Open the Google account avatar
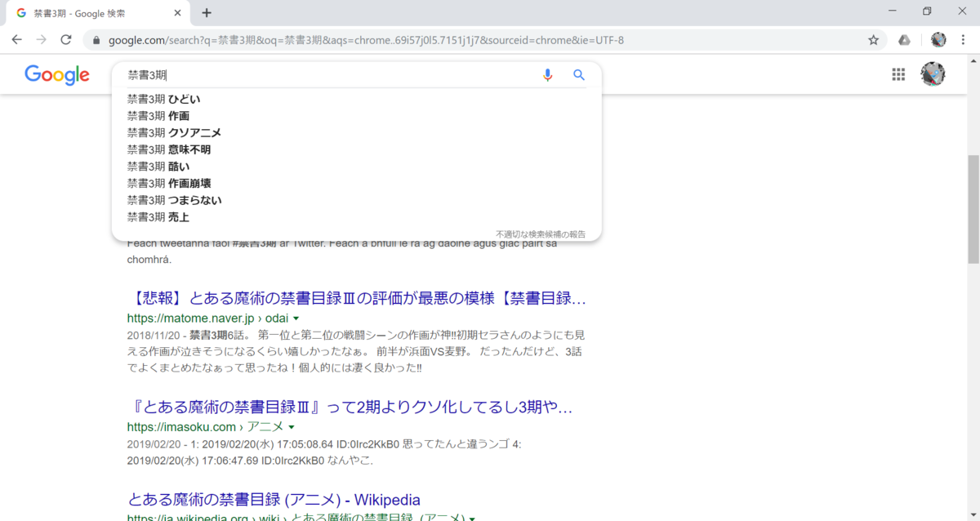Image resolution: width=980 pixels, height=521 pixels. pos(933,74)
